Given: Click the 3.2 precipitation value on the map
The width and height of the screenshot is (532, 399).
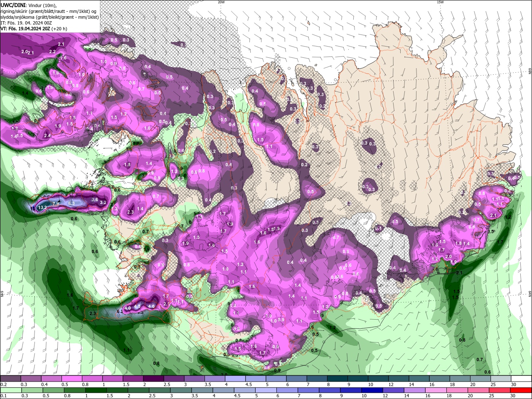Looking at the screenshot, I should [103, 203].
